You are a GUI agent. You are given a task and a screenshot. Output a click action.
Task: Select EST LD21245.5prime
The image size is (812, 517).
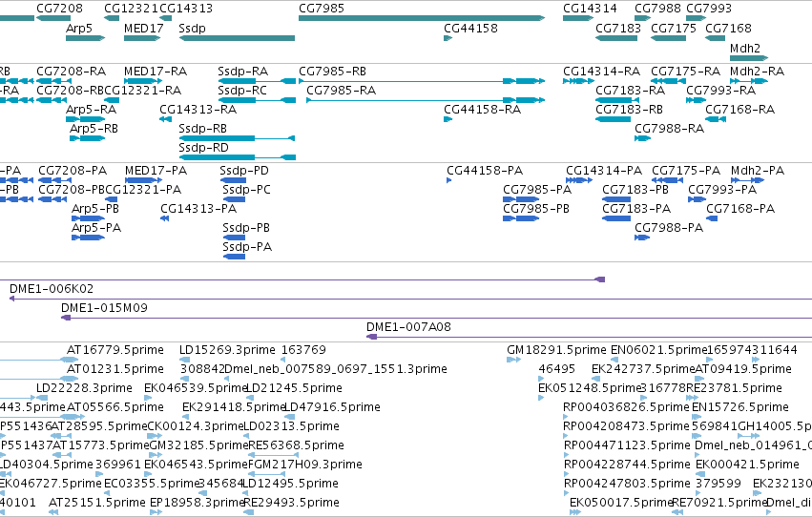click(x=250, y=398)
